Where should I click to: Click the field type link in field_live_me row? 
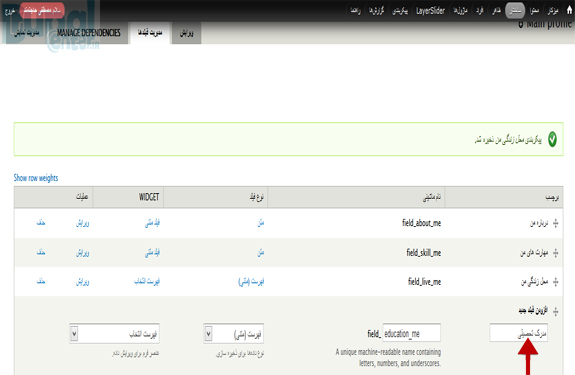pos(251,282)
